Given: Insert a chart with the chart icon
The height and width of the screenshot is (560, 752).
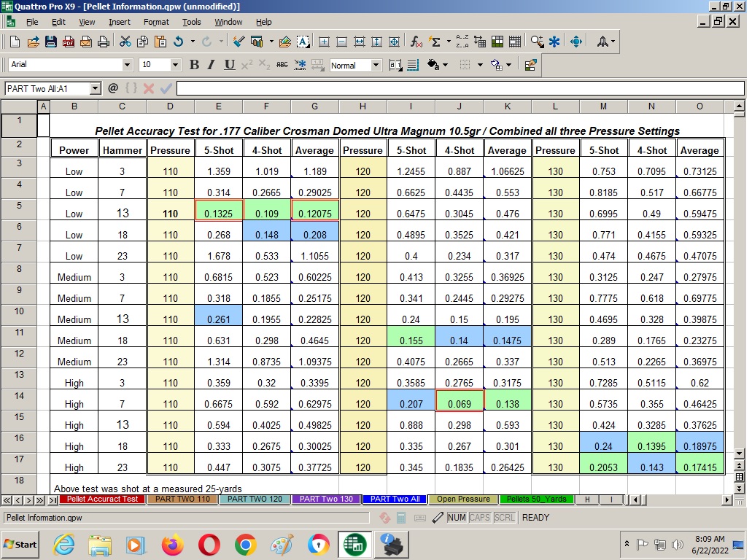Looking at the screenshot, I should coord(257,42).
